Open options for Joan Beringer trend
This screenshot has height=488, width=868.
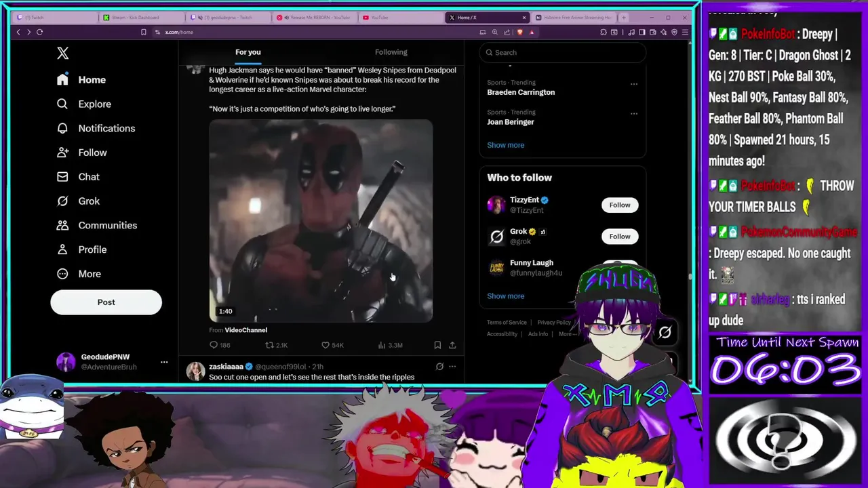tap(634, 114)
